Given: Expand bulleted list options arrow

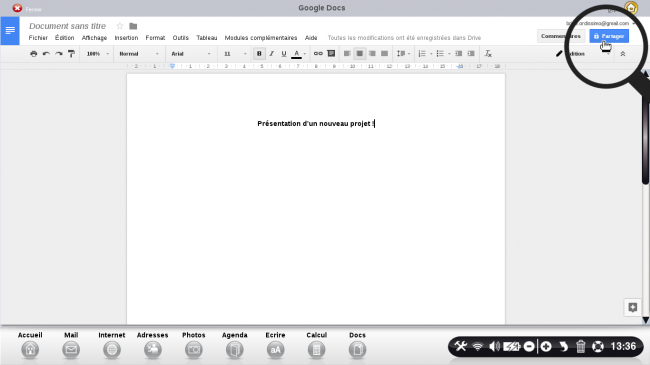Looking at the screenshot, I should coord(449,54).
